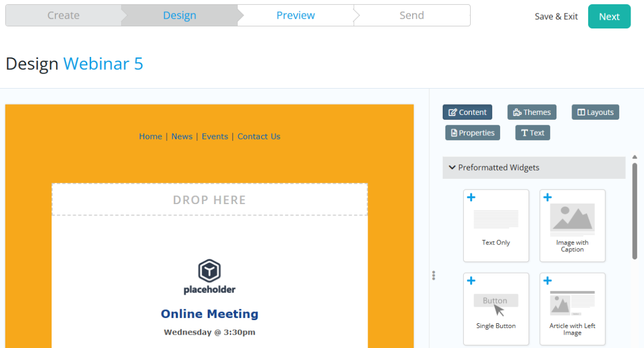Go to the Preview step
644x348 pixels.
click(295, 16)
